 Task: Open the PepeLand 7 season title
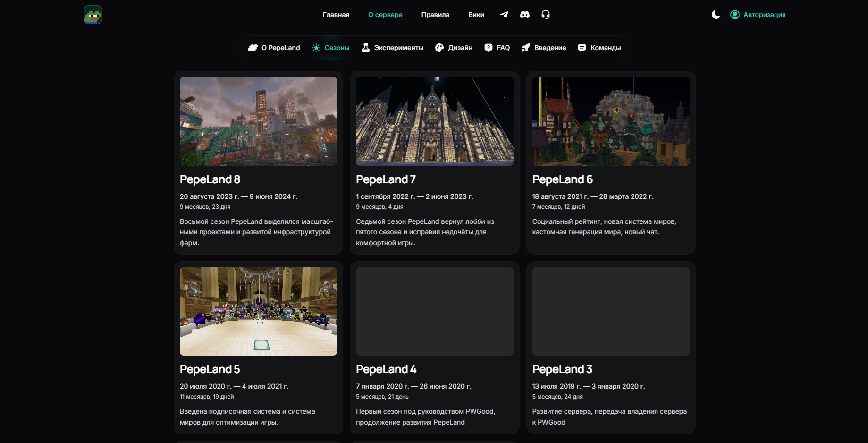(x=386, y=179)
